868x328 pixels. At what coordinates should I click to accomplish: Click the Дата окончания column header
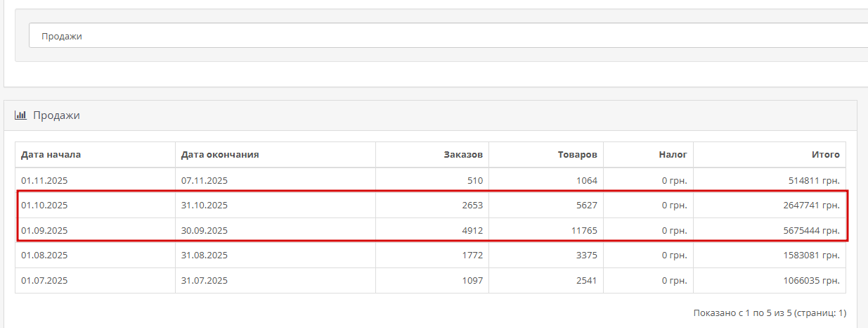point(220,155)
